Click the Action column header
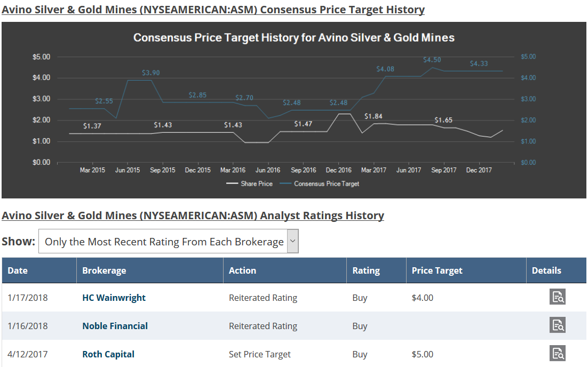 [x=242, y=270]
